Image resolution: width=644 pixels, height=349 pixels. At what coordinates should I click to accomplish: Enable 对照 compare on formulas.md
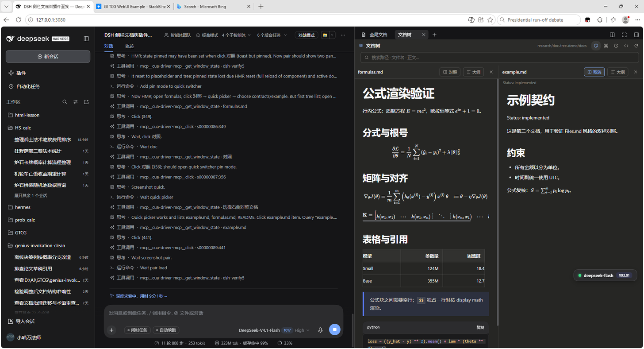(x=450, y=72)
